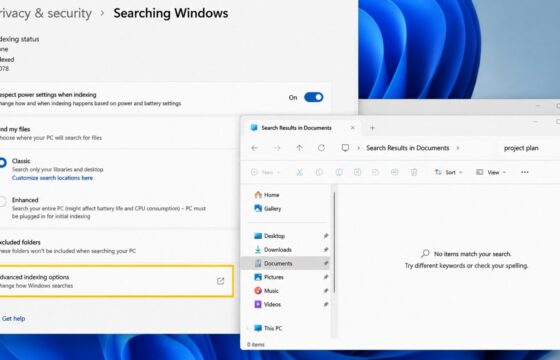The width and height of the screenshot is (560, 360).
Task: Click the Rename toolbar icon
Action: (357, 172)
